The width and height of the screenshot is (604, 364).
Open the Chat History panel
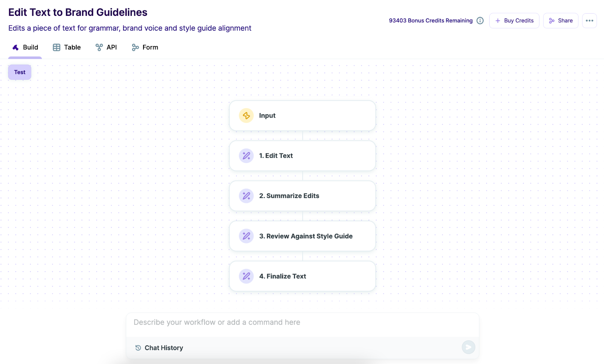click(x=163, y=347)
